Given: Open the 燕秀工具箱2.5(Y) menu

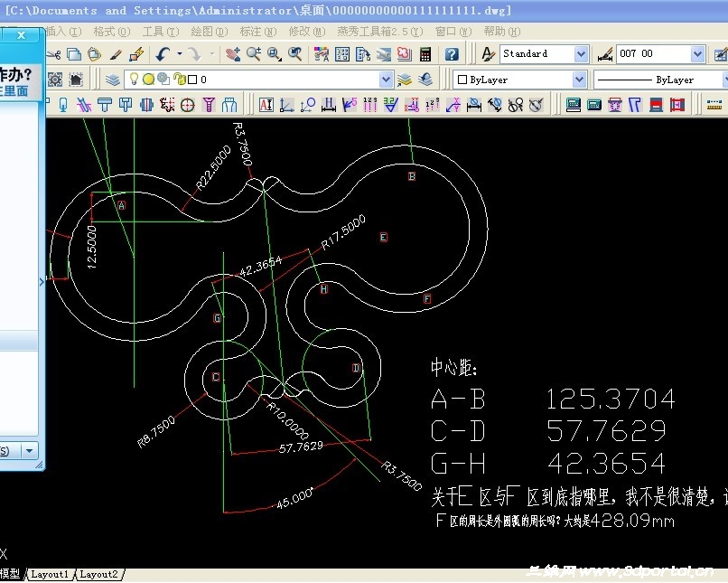Looking at the screenshot, I should [x=380, y=32].
